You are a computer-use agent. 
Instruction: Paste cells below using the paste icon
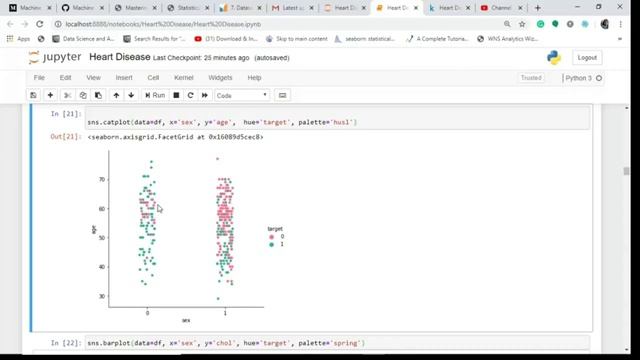tap(98, 95)
